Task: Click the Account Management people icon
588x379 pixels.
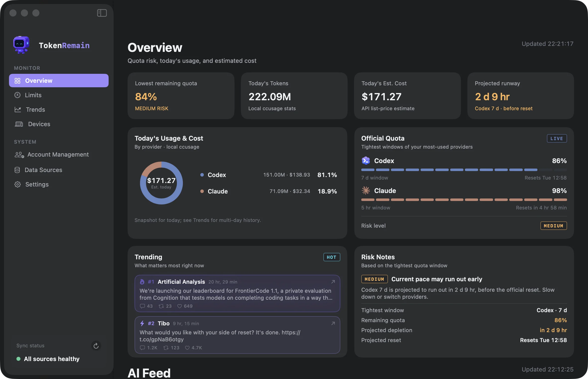Action: [19, 155]
